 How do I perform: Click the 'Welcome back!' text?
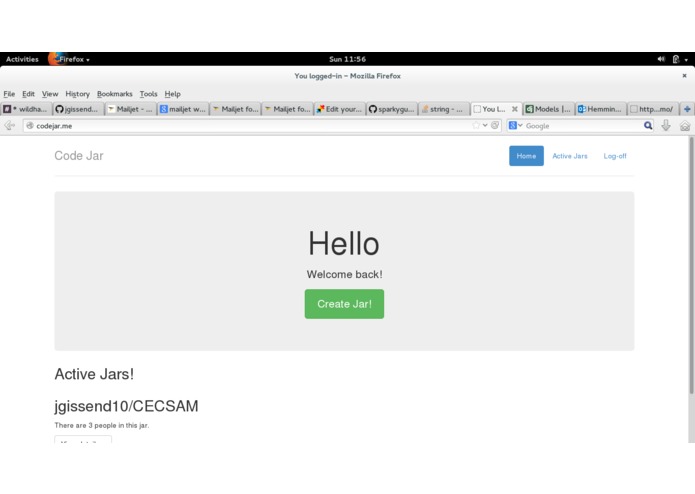click(344, 274)
